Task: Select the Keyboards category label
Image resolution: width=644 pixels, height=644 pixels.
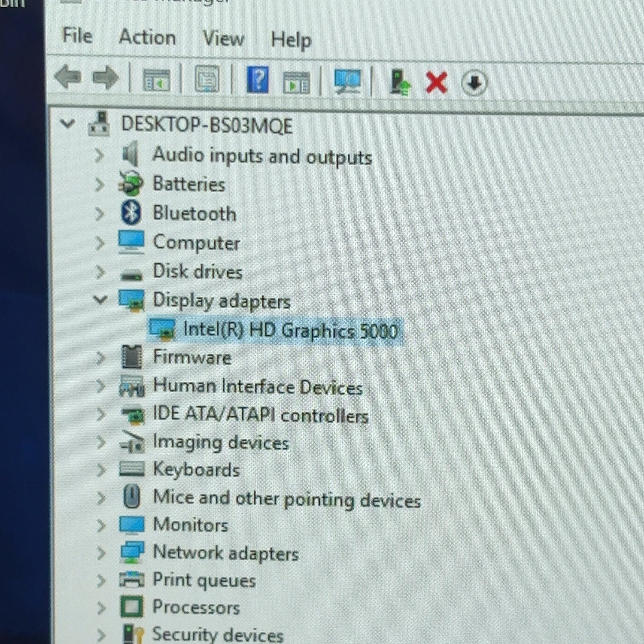Action: point(196,469)
